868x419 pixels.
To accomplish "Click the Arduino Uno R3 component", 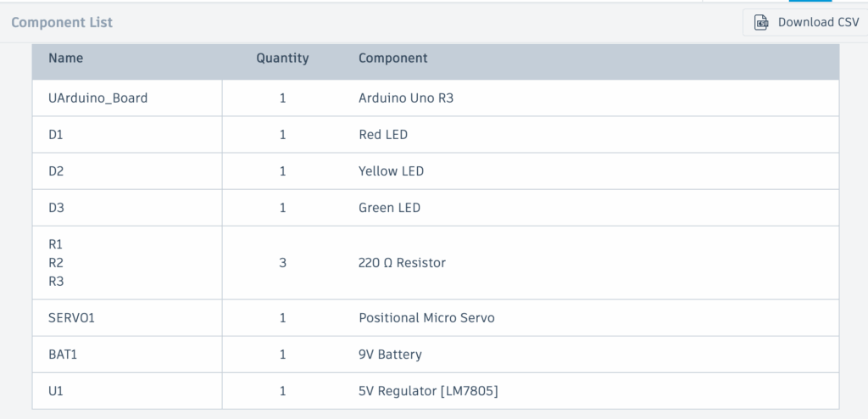I will 406,98.
